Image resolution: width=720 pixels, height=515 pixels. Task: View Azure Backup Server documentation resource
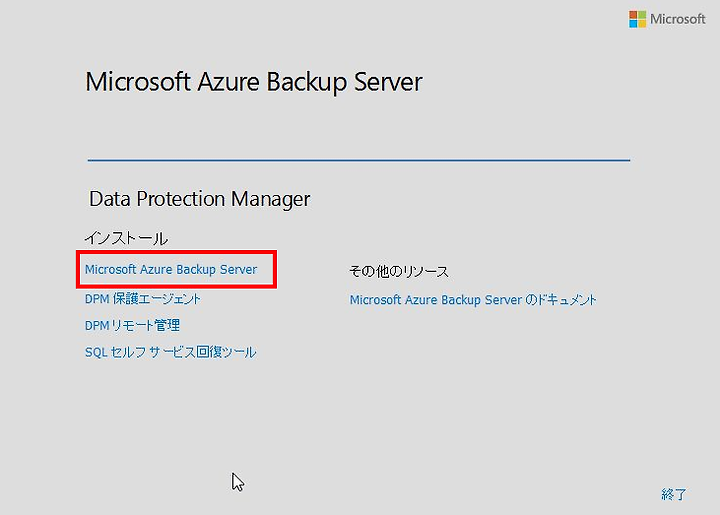(473, 300)
